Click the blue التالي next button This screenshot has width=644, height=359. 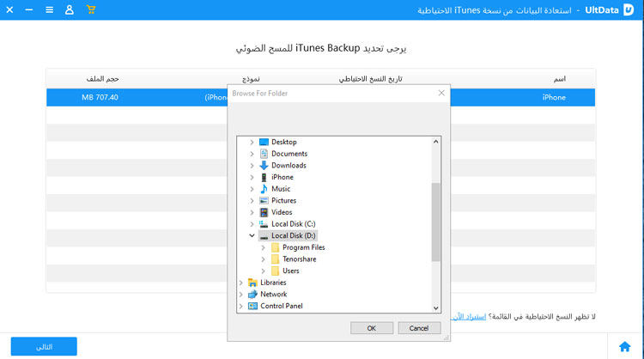pyautogui.click(x=44, y=347)
